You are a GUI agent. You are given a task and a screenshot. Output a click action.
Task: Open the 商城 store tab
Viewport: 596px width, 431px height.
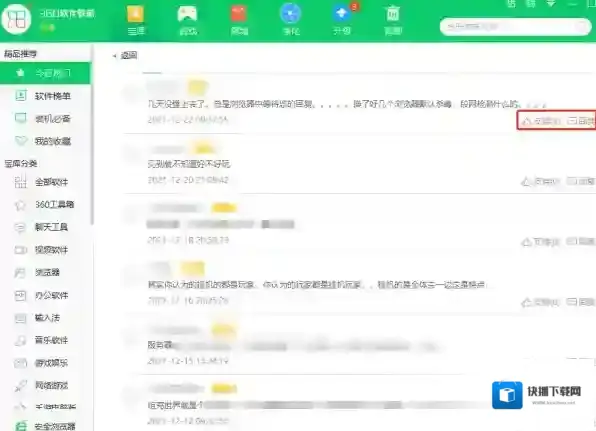point(239,21)
